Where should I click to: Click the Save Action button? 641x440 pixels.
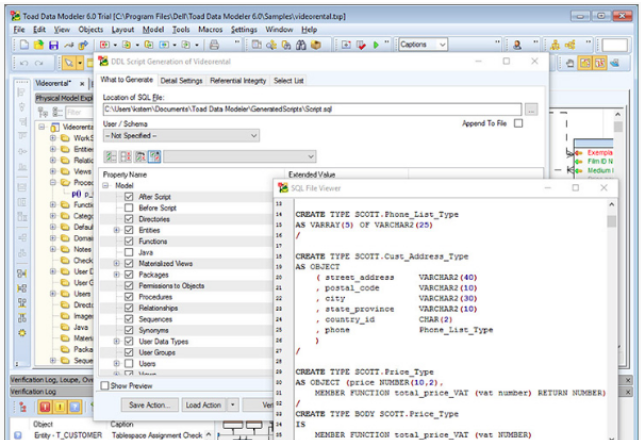pos(150,405)
